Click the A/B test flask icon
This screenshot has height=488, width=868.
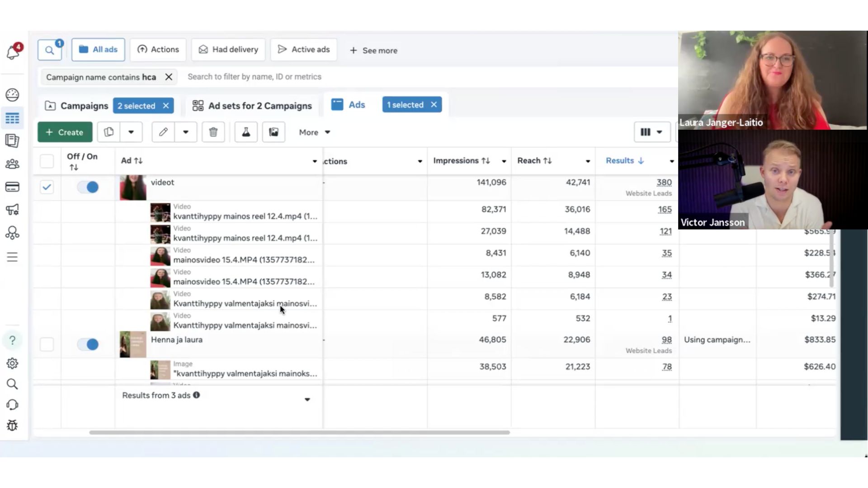pos(246,132)
